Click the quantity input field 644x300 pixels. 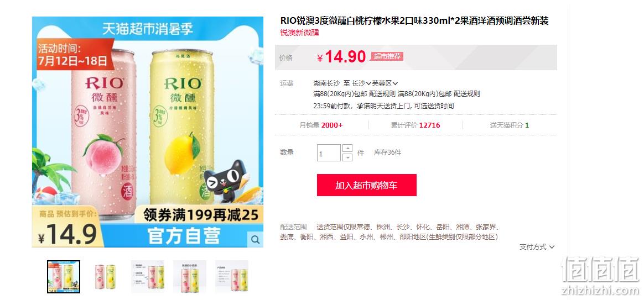coord(329,152)
